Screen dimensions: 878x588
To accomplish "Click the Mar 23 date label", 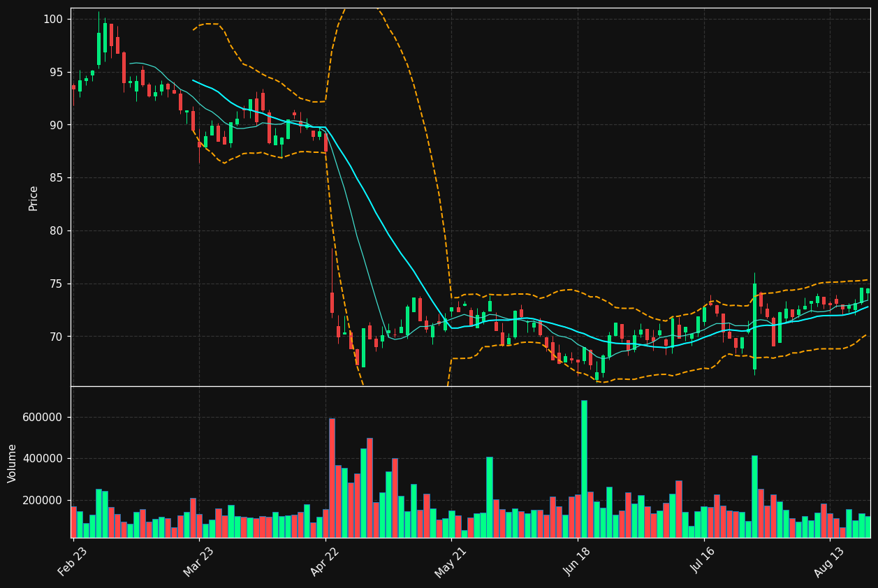I will [x=198, y=561].
